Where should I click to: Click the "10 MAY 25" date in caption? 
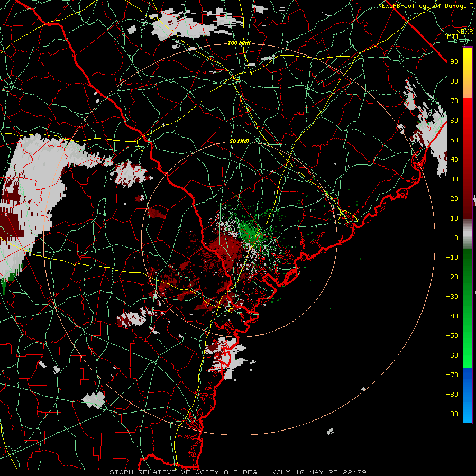317,472
